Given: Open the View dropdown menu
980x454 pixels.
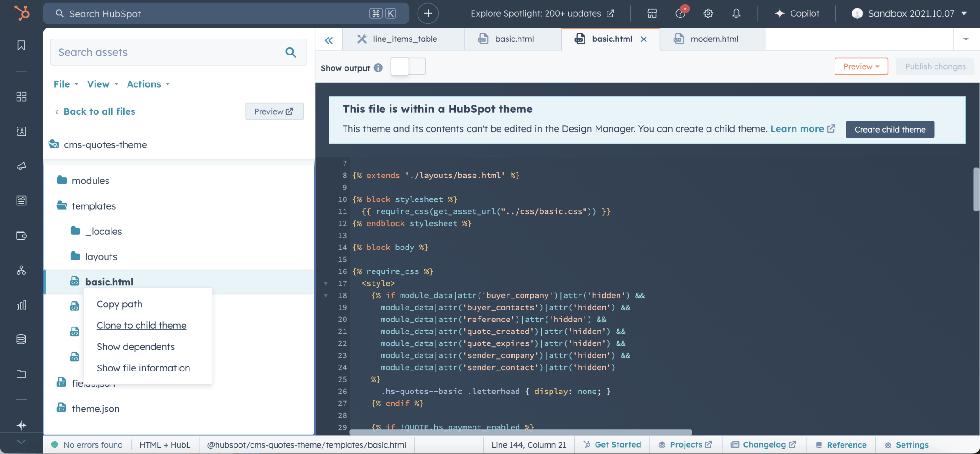Looking at the screenshot, I should coord(103,84).
